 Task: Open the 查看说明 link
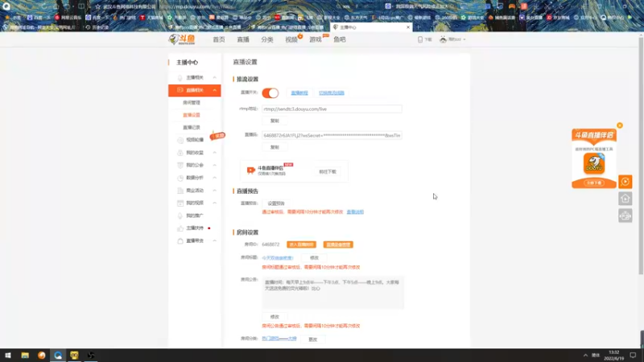[x=355, y=212]
